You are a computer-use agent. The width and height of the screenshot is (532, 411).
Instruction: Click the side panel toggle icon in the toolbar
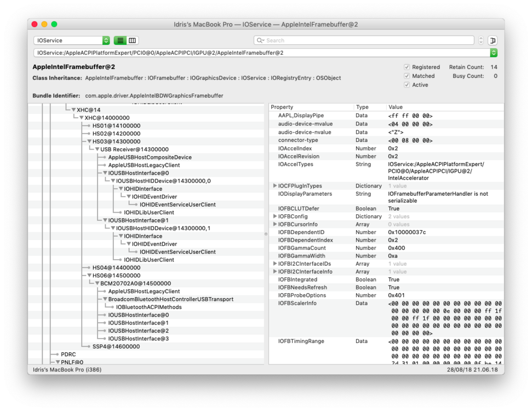[493, 41]
